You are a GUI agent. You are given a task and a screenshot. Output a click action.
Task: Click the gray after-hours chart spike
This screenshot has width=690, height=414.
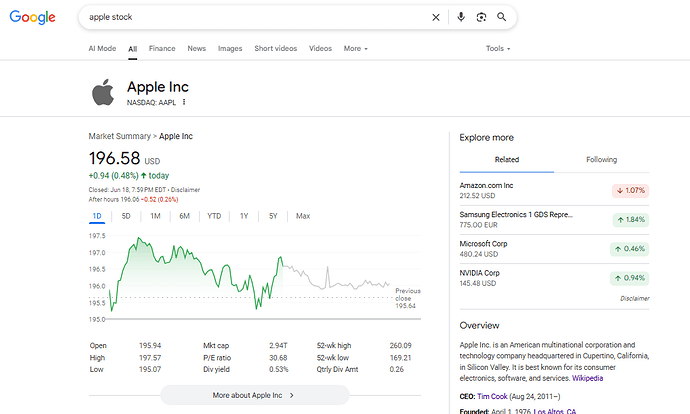tap(327, 267)
